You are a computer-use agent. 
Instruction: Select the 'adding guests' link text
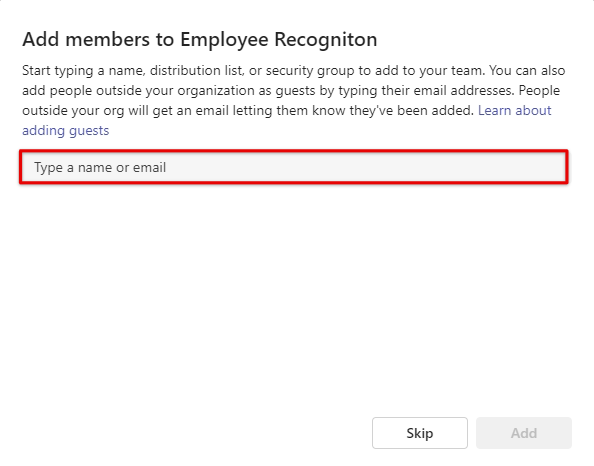tap(66, 131)
